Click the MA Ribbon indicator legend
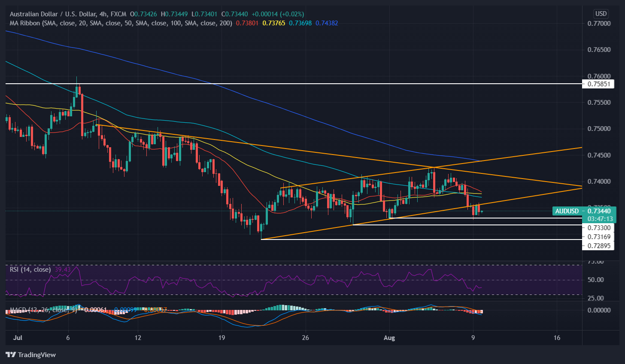 point(121,23)
